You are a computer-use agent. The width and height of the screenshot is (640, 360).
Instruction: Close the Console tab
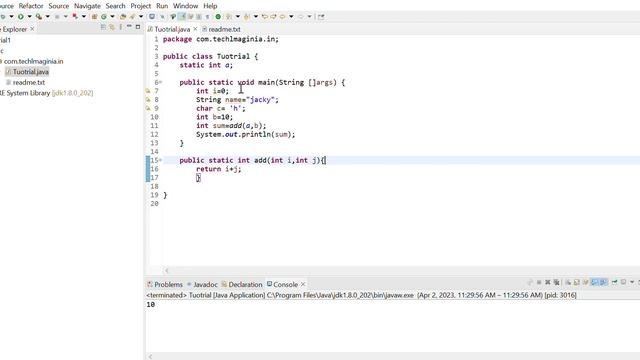click(303, 284)
